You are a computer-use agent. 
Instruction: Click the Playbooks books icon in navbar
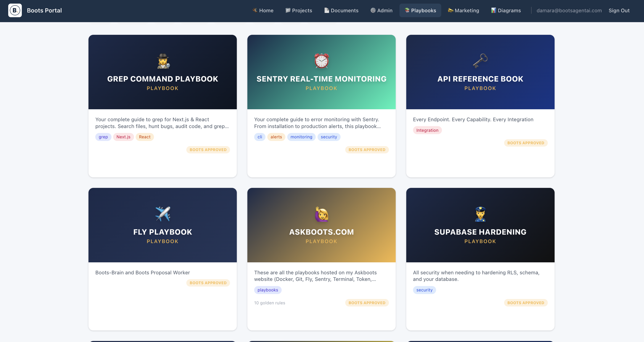407,10
